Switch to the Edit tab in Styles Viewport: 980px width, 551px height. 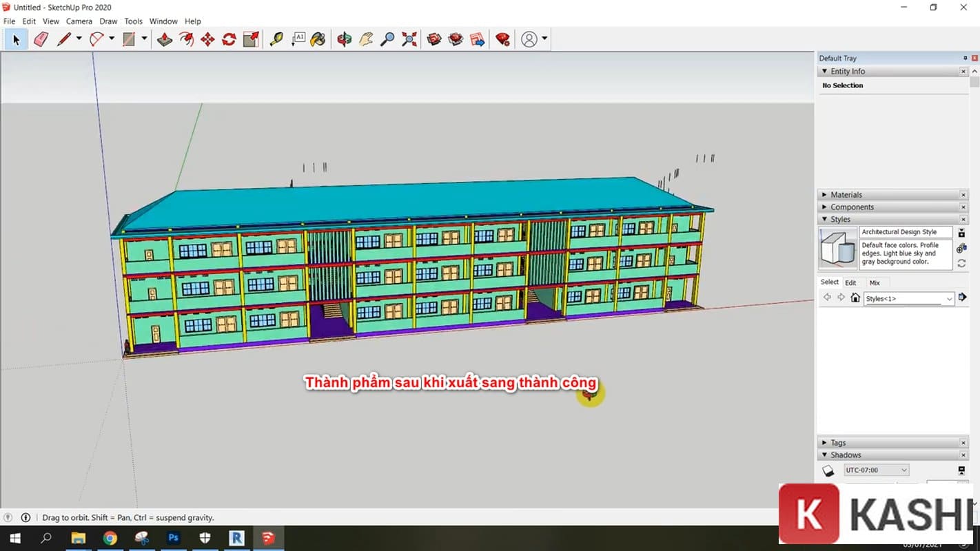click(x=850, y=282)
